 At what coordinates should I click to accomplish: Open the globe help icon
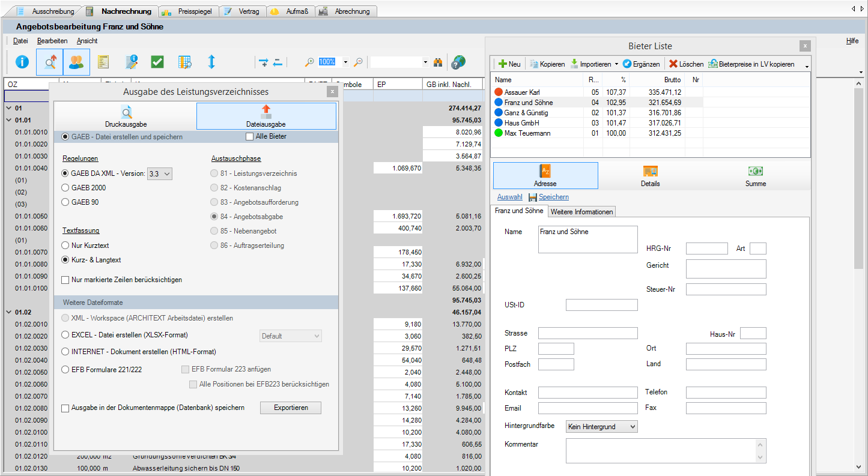[458, 62]
